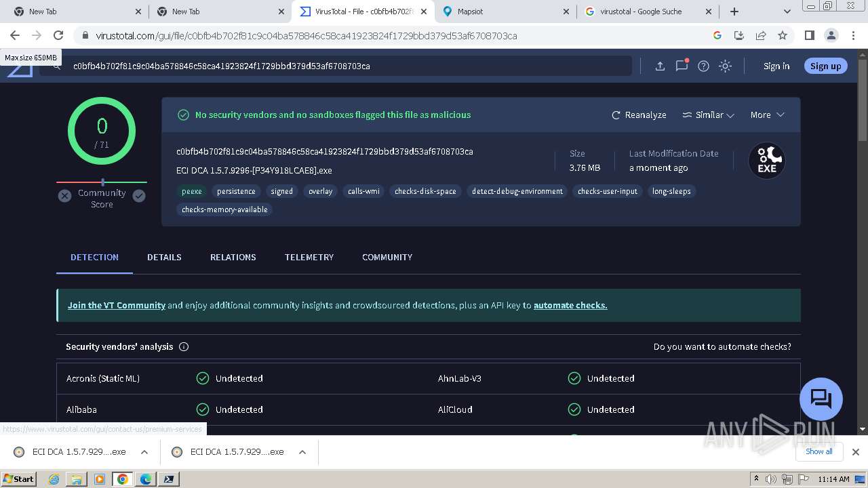Expand second ECI DCA download options chevron
Image resolution: width=868 pixels, height=488 pixels.
302,452
